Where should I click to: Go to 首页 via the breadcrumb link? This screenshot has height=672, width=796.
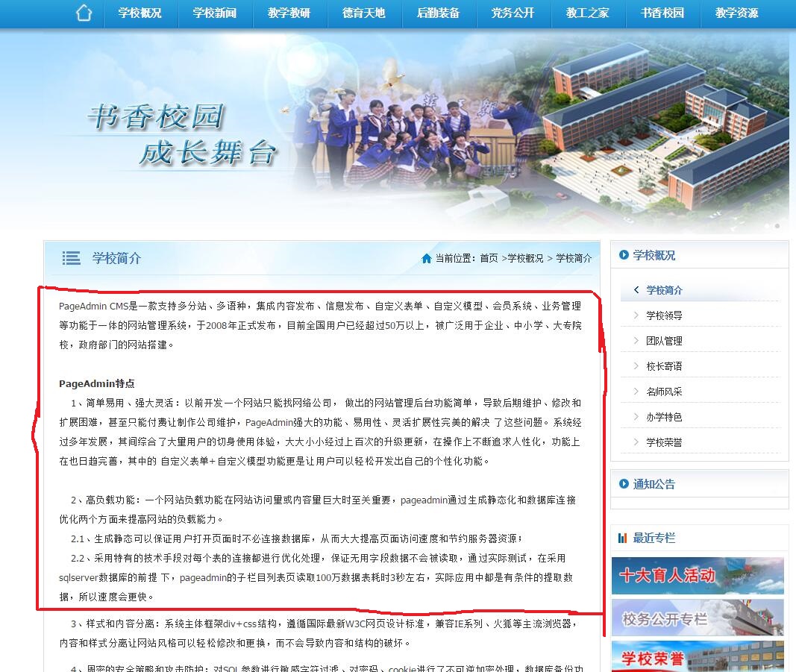(489, 258)
